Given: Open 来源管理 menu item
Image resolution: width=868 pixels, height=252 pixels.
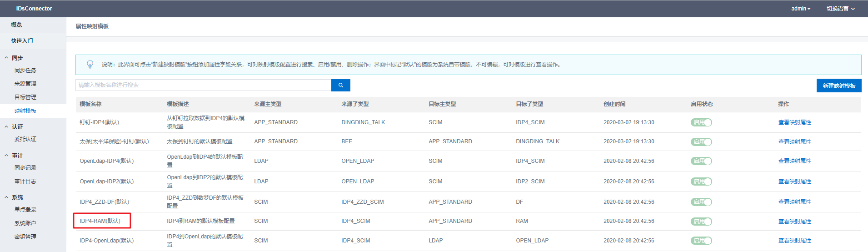Looking at the screenshot, I should (x=25, y=84).
